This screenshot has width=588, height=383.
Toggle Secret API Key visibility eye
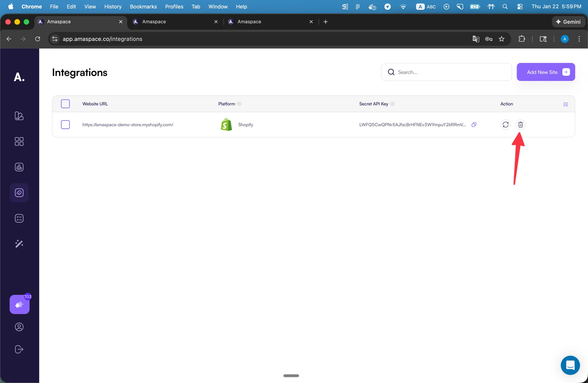pos(392,104)
